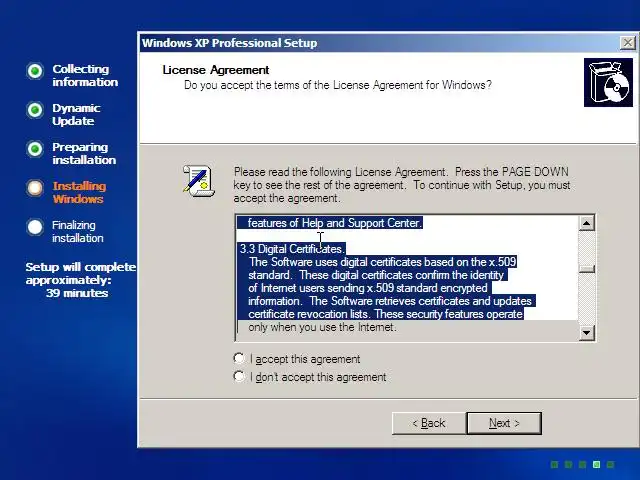Click the "Installing Windows" orange label
The height and width of the screenshot is (480, 640).
pyautogui.click(x=79, y=192)
